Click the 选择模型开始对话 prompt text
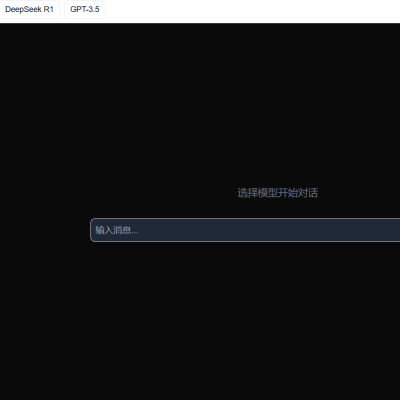Viewport: 400px width, 400px height. (277, 193)
